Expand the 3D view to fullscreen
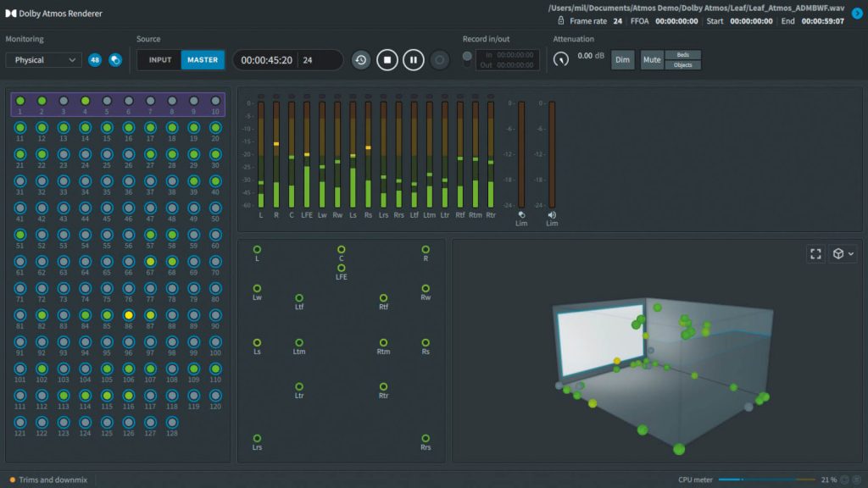This screenshot has height=488, width=868. point(815,254)
